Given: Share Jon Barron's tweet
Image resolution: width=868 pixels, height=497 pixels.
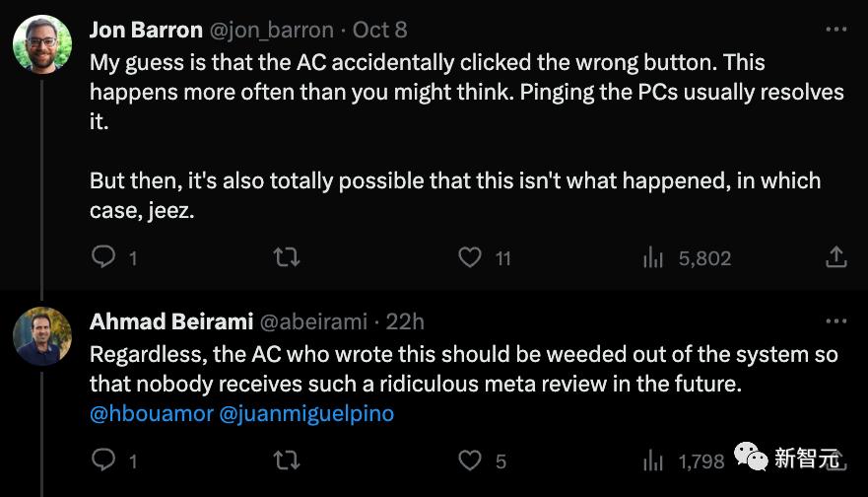Looking at the screenshot, I should [x=835, y=257].
